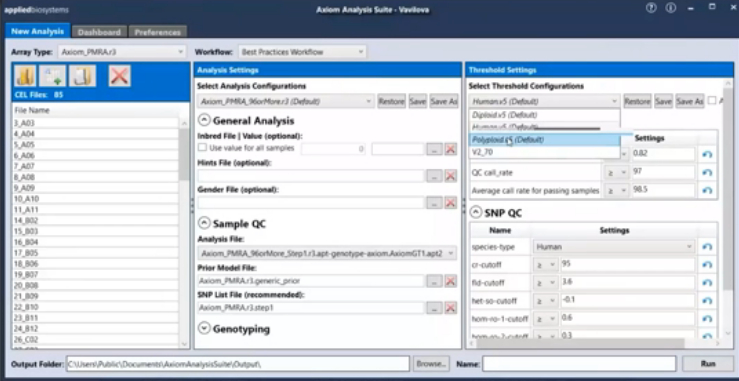Expand the Genotyping section
739x381 pixels.
(x=204, y=329)
